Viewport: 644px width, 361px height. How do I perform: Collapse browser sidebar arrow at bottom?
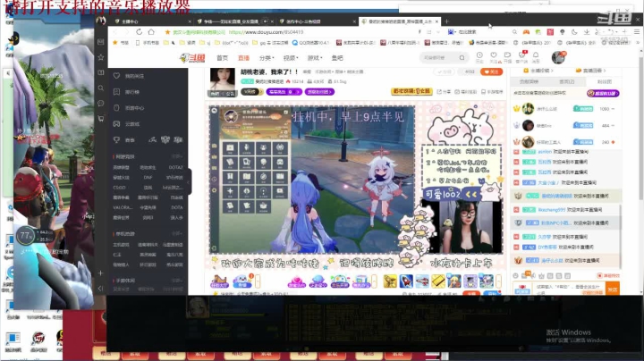[100, 289]
